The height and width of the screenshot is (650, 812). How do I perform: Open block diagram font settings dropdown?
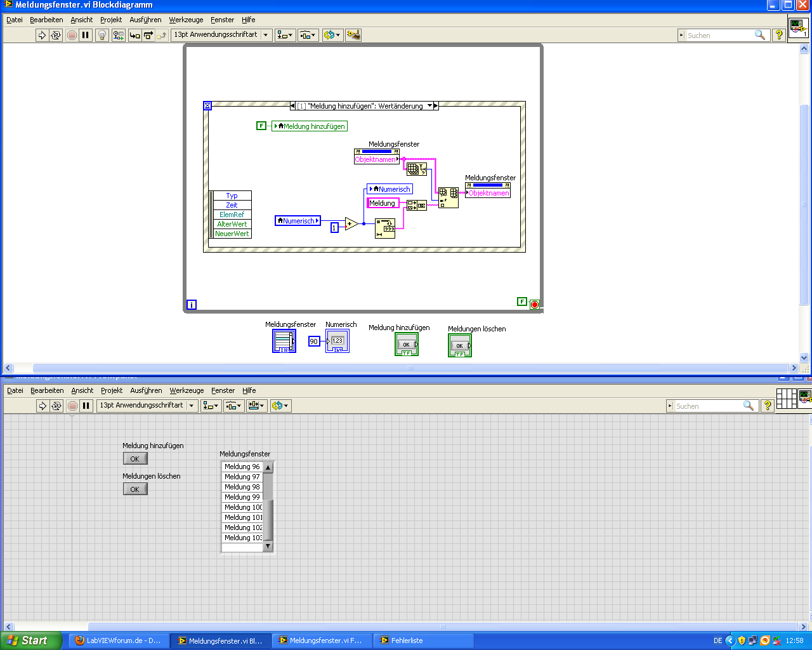(221, 35)
